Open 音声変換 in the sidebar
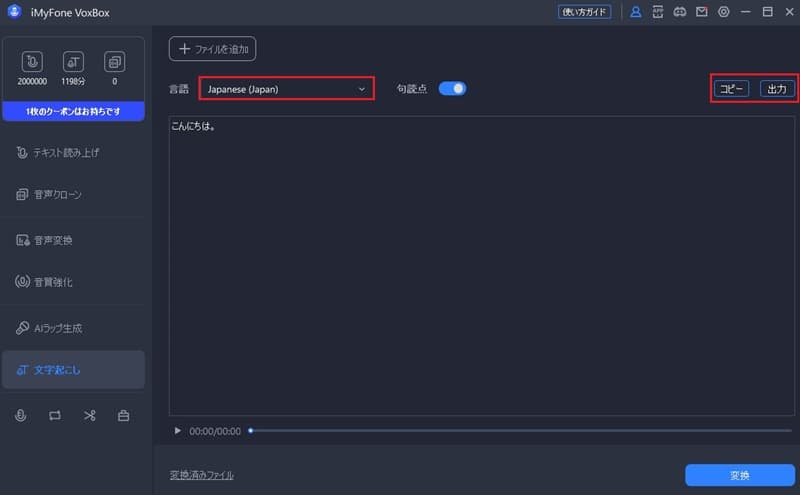 [73, 240]
